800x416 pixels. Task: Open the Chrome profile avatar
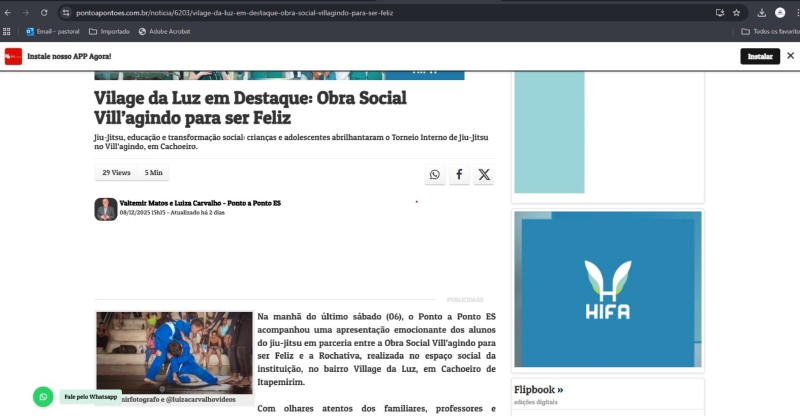pos(780,12)
